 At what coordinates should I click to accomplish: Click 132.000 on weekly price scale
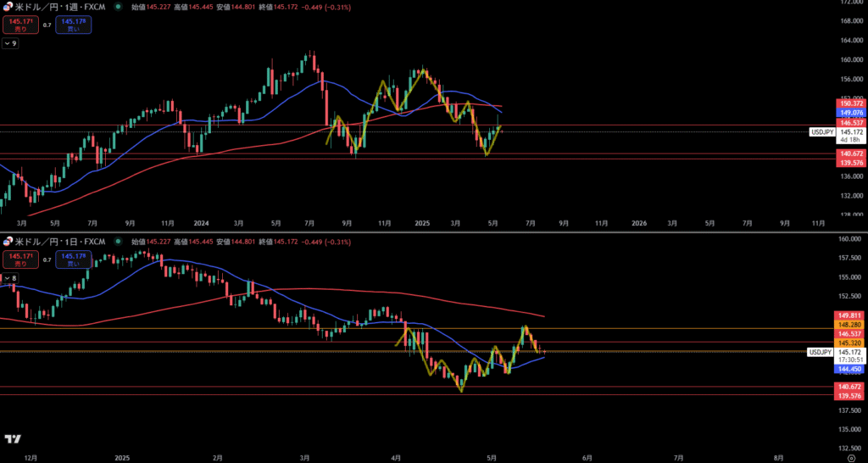point(851,196)
